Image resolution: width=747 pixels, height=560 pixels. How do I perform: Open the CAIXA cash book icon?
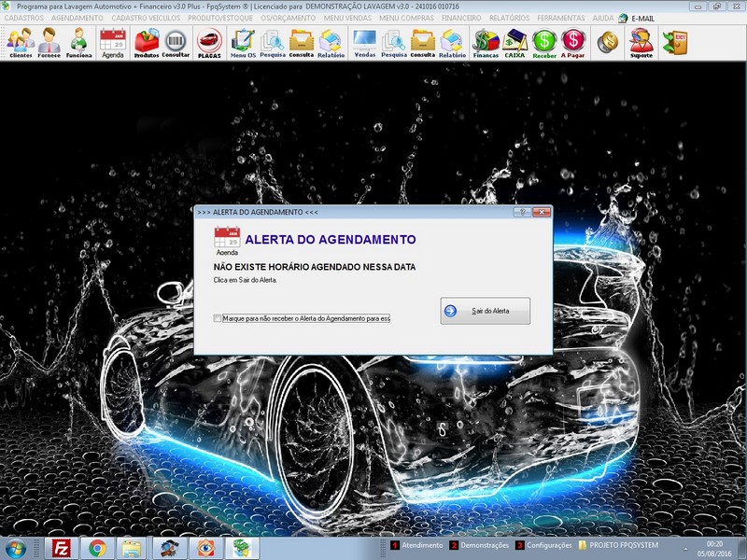[515, 43]
